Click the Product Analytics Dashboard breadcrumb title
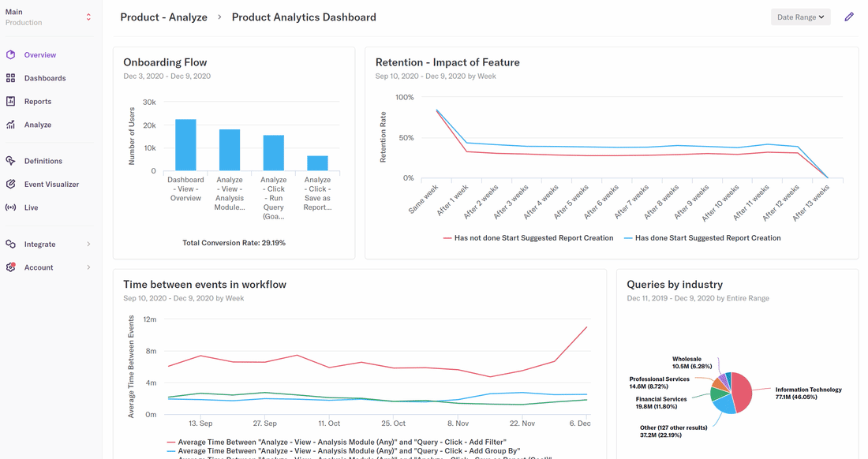Screen dimensions: 868x459 point(304,17)
